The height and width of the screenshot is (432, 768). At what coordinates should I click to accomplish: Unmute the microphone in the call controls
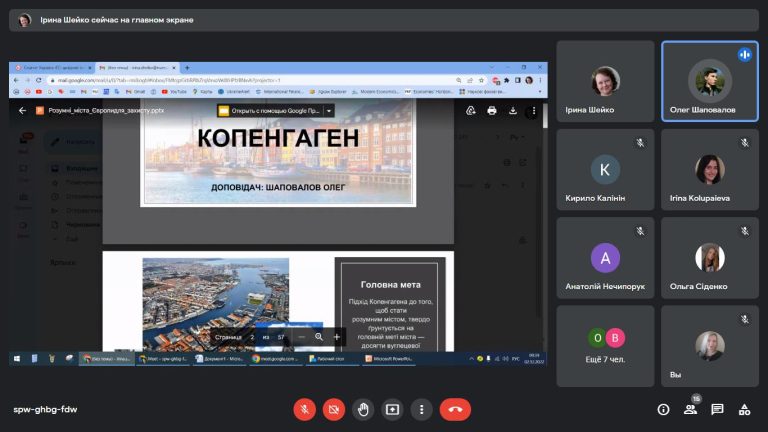[304, 409]
